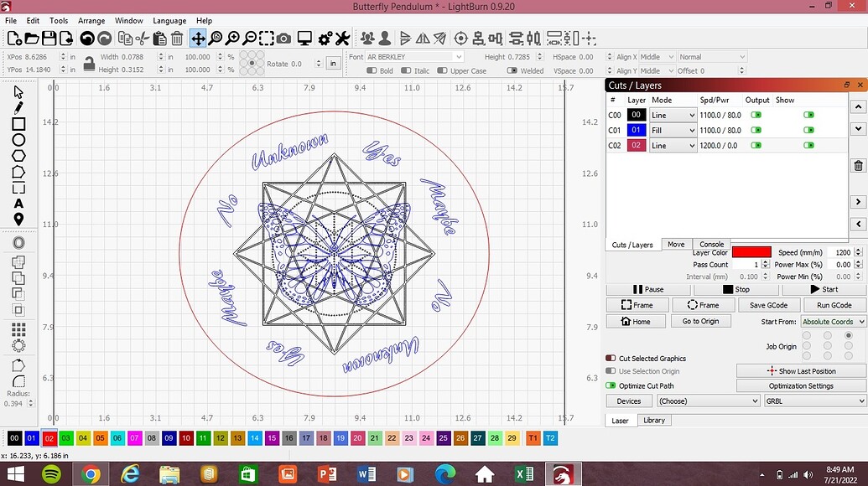Activate the Pan/Move view tool
The width and height of the screenshot is (868, 486).
[x=198, y=39]
